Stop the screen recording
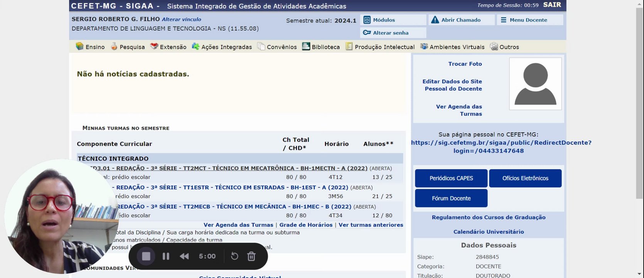This screenshot has height=278, width=644. point(146,256)
